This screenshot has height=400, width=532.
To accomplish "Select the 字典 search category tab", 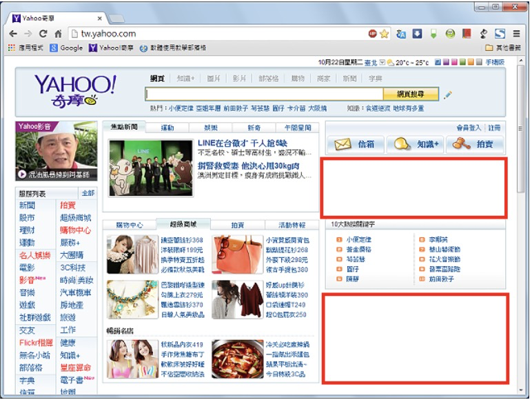I will pos(376,79).
